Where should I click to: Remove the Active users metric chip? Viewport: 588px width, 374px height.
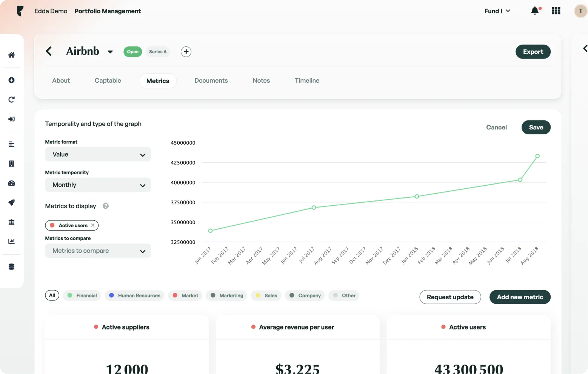point(92,225)
